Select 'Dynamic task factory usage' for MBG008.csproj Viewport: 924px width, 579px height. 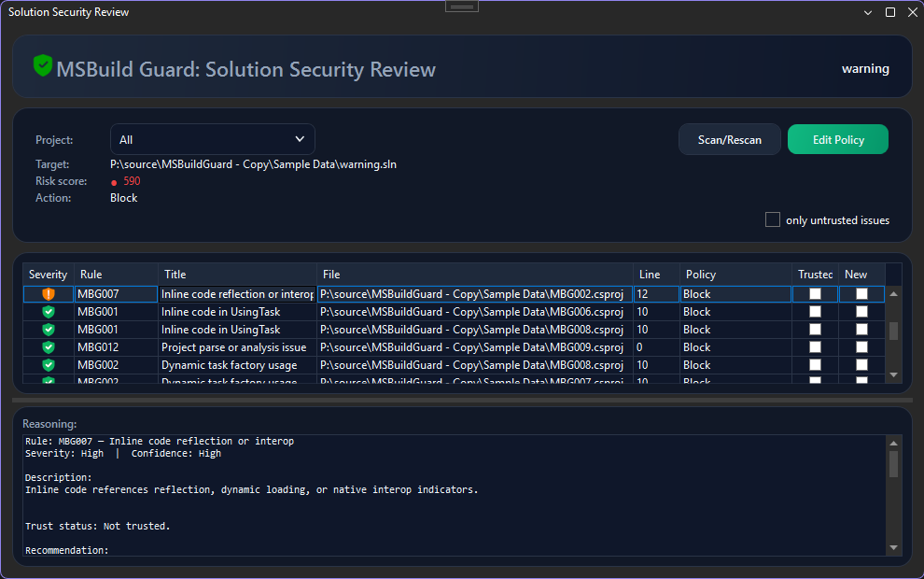pos(237,364)
